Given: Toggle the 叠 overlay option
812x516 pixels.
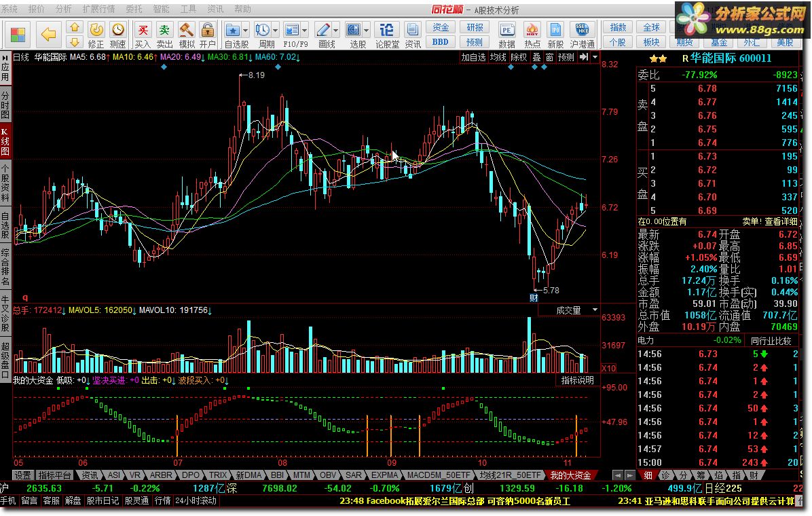Looking at the screenshot, I should [x=537, y=57].
